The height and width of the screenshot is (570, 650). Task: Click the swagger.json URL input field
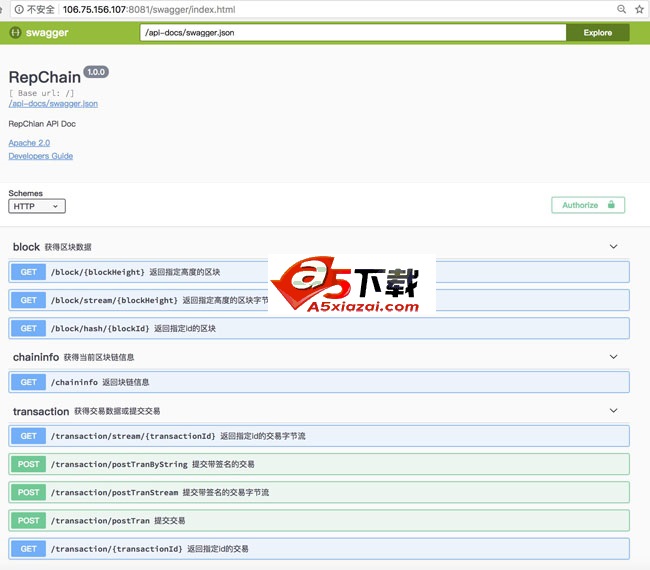tap(353, 33)
